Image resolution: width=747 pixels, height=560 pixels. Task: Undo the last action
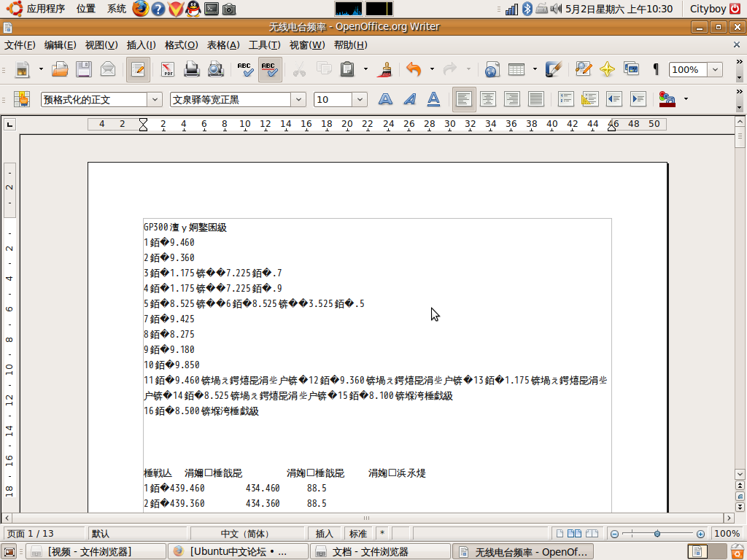click(414, 69)
